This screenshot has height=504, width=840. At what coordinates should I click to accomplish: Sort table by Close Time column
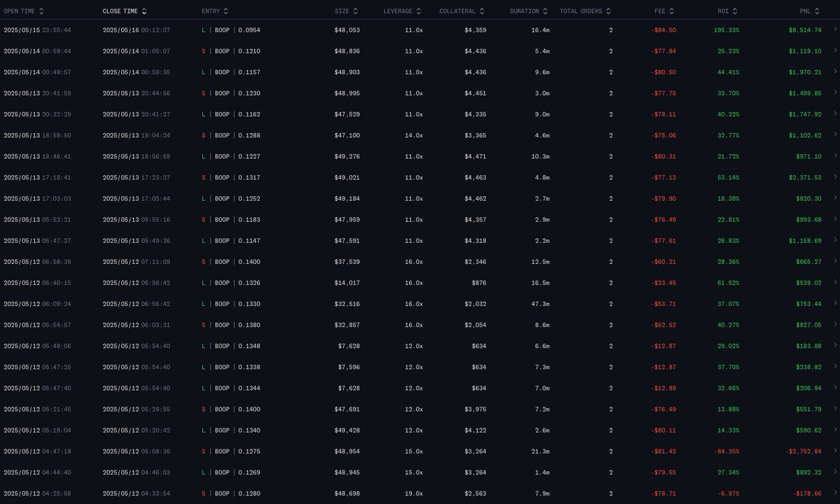point(144,11)
